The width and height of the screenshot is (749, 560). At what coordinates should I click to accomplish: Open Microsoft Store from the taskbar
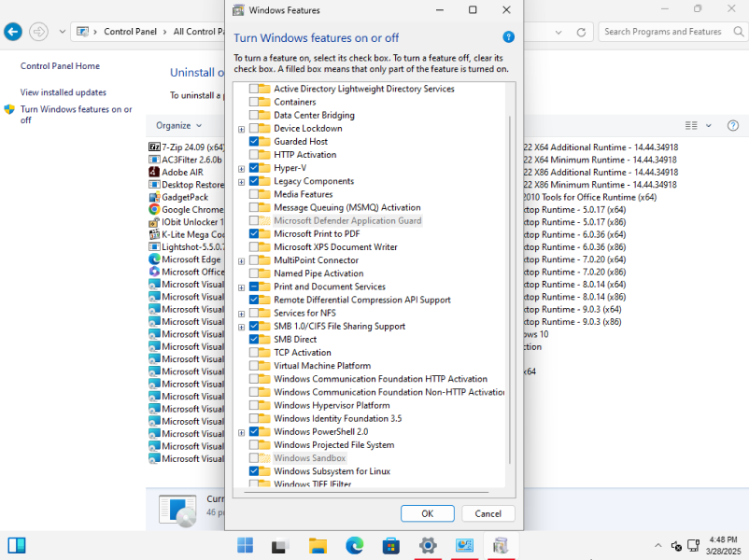point(390,545)
